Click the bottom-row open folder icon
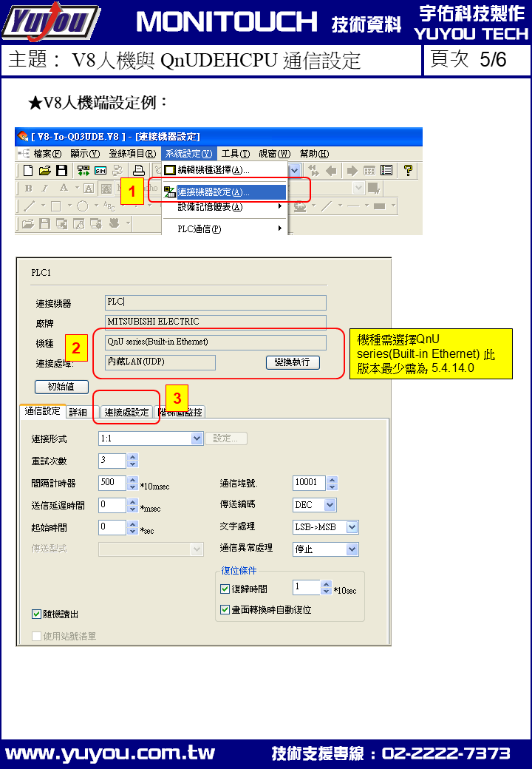532x769 pixels. click(x=28, y=223)
